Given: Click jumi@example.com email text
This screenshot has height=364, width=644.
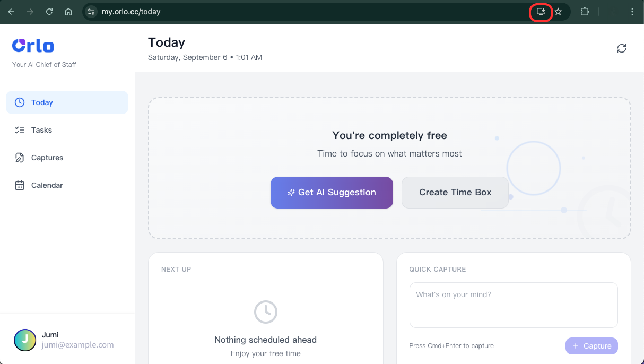Looking at the screenshot, I should pos(77,345).
